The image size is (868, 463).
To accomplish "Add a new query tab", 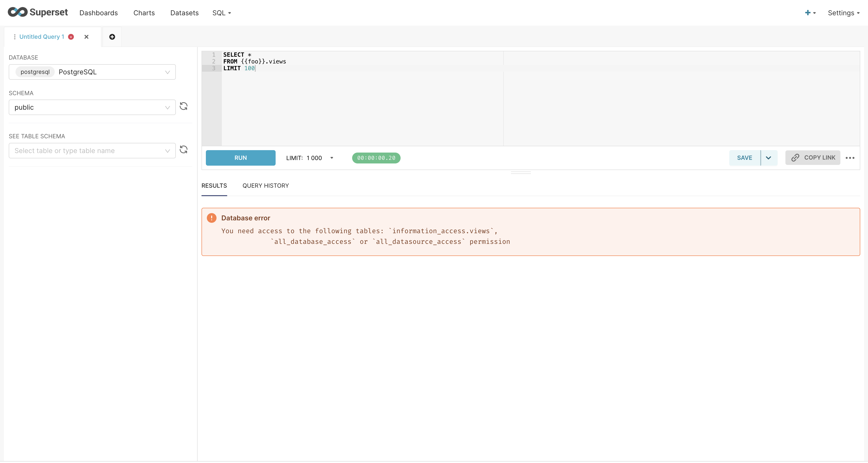I will pos(112,37).
